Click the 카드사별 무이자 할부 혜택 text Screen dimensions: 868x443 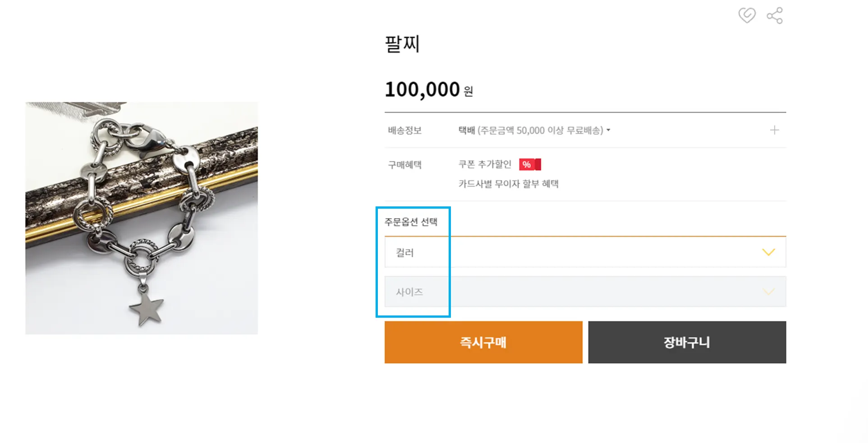click(508, 184)
